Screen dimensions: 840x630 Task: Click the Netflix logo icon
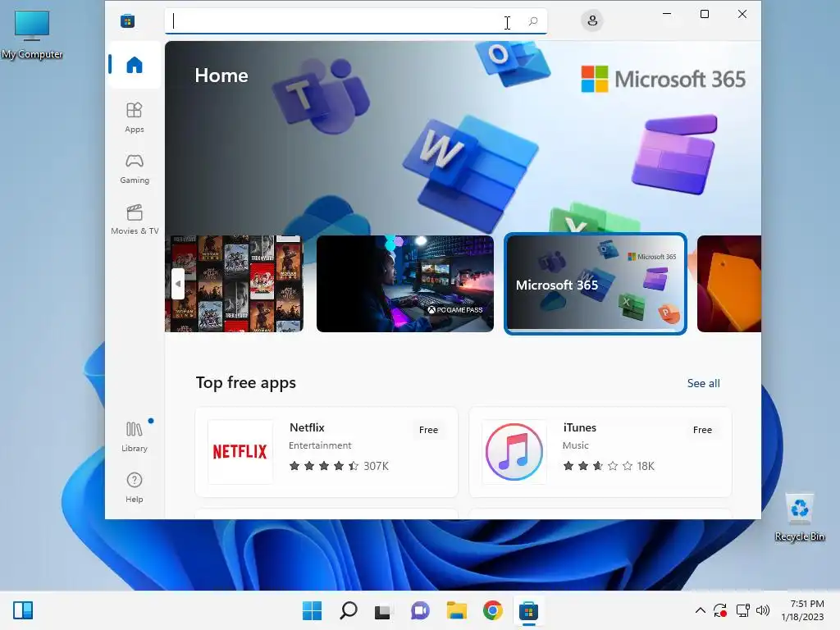(x=240, y=452)
